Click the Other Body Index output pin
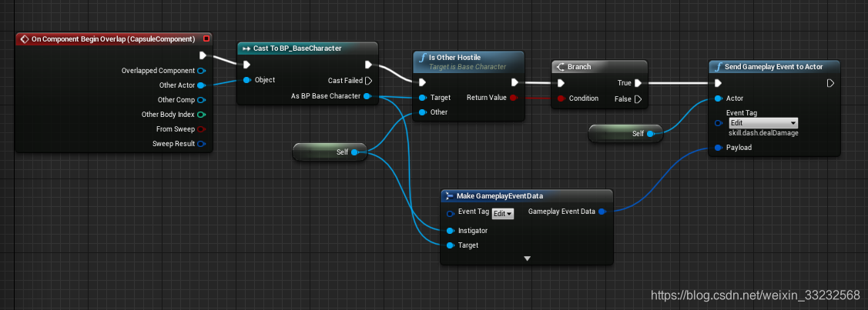868x310 pixels. pos(202,115)
